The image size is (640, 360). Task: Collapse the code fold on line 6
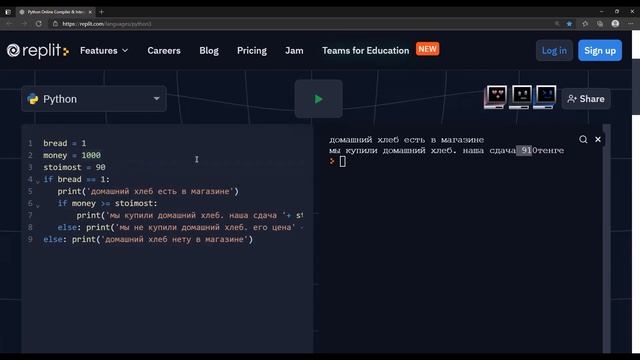point(38,206)
